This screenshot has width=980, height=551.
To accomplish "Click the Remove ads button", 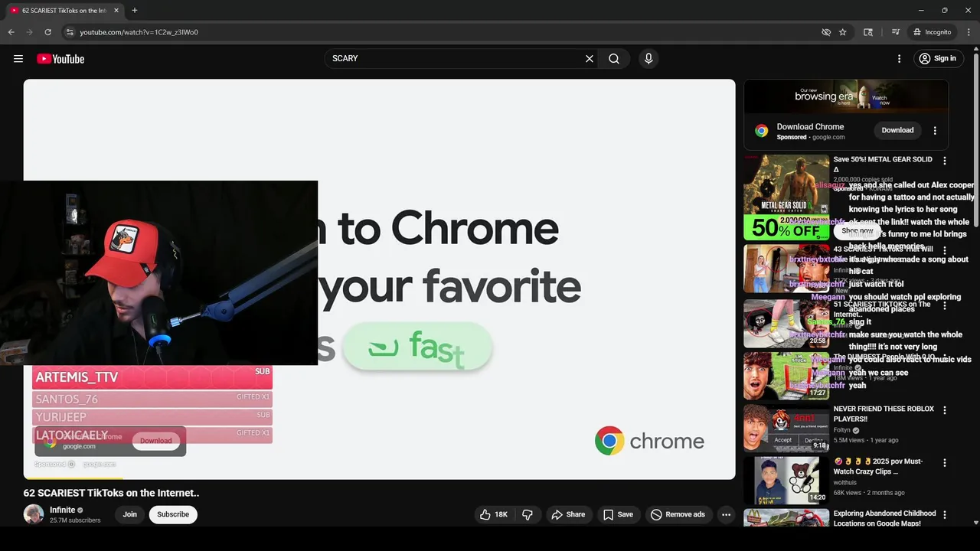I will pos(678,514).
